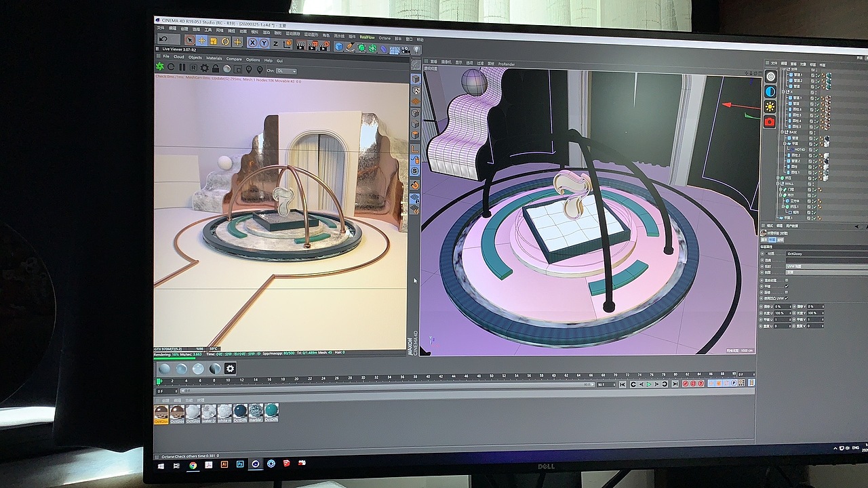Toggle the Live Viewer resolution lock

click(x=216, y=68)
